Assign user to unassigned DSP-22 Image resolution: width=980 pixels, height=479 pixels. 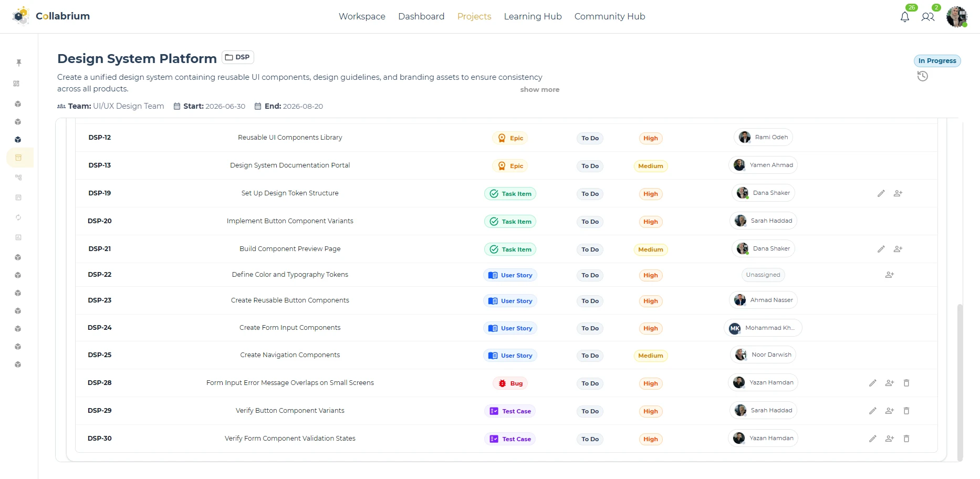tap(889, 275)
